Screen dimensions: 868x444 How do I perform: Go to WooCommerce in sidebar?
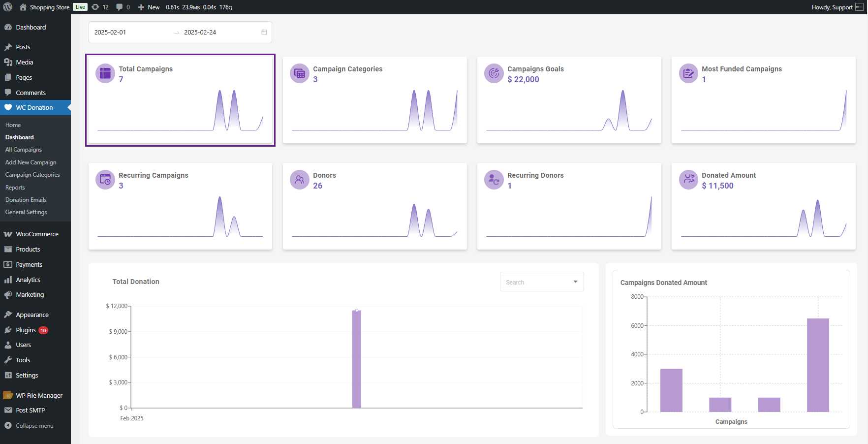[37, 234]
